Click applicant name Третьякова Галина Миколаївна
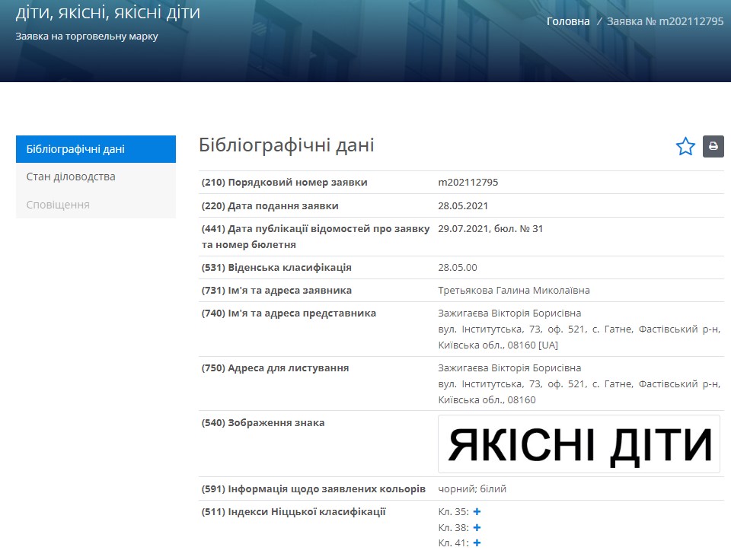731x560 pixels. click(x=514, y=290)
